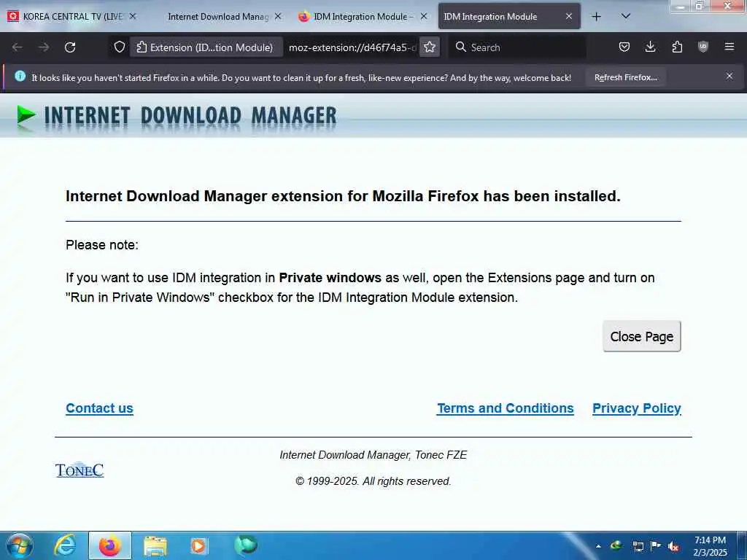Select Firefox in the taskbar
Screen dimensions: 747x560
coord(110,545)
